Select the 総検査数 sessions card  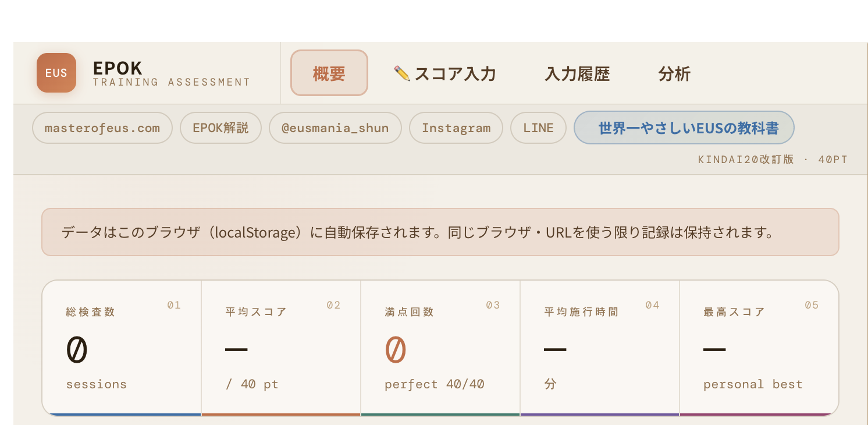coord(122,348)
